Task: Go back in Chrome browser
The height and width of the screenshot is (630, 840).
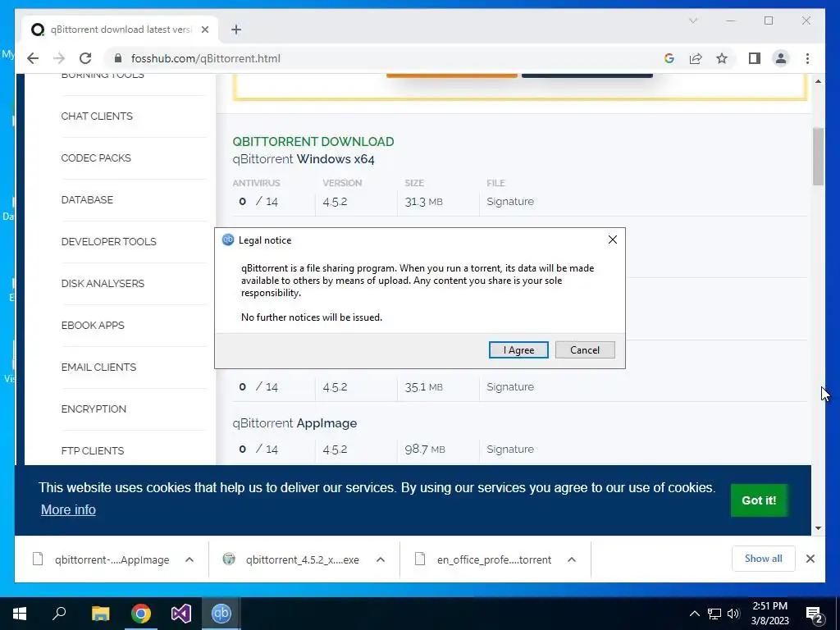Action: (x=33, y=58)
